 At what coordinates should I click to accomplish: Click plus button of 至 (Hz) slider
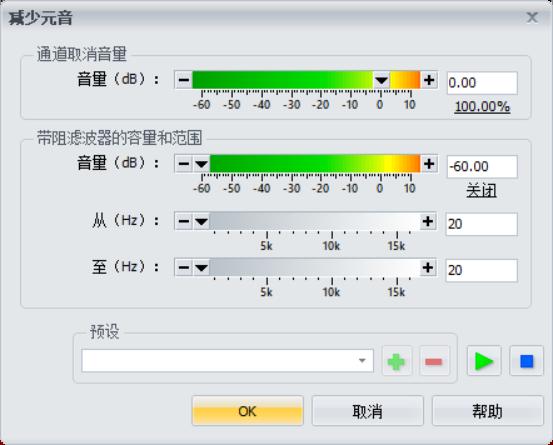[x=428, y=268]
